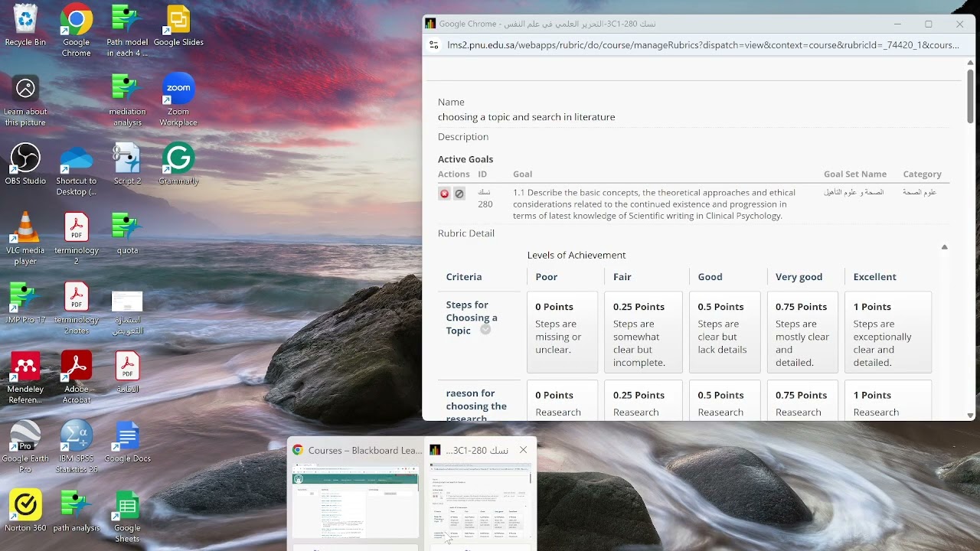Select the Excellent '1 Points' cell for Steps for Choosing a Topic
Screen dimensions: 980x551
point(887,332)
